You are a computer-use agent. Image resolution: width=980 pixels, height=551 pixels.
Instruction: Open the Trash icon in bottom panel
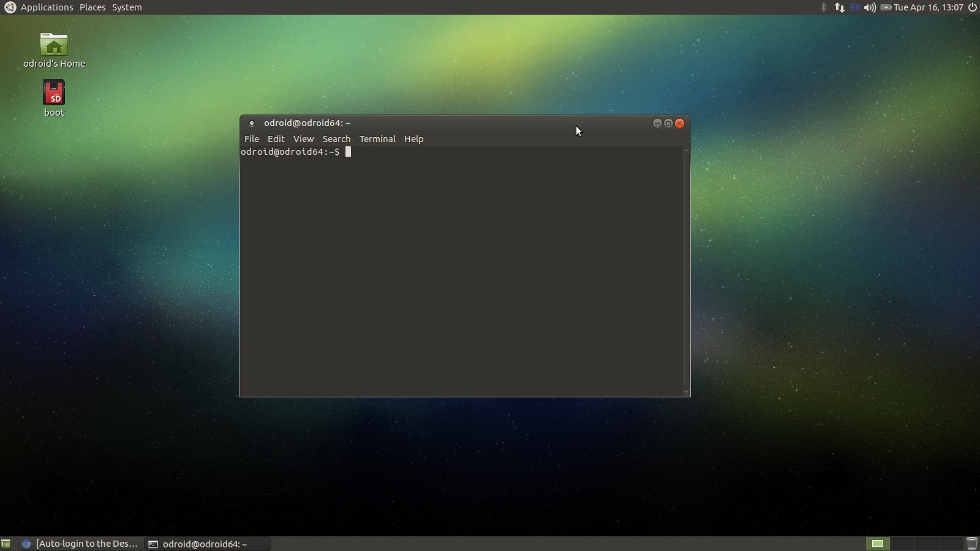[971, 544]
